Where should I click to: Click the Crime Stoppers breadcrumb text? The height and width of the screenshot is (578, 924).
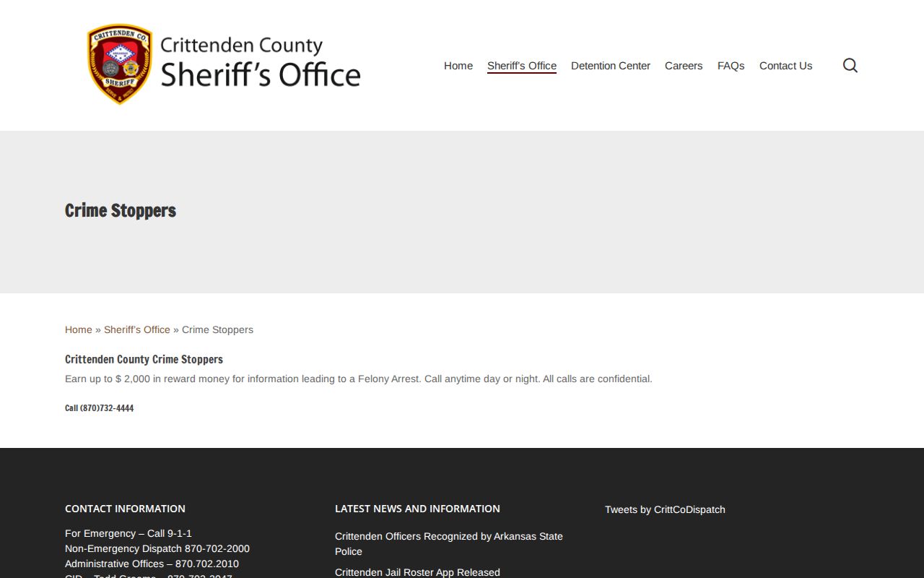point(217,329)
